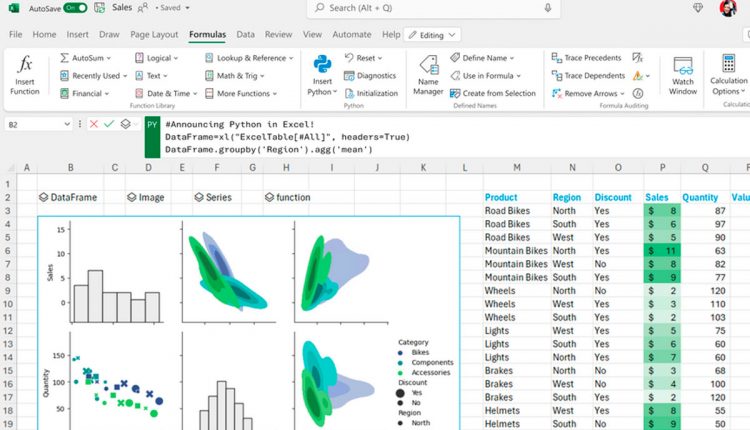Click Create from Selection
The width and height of the screenshot is (750, 430).
pos(493,93)
